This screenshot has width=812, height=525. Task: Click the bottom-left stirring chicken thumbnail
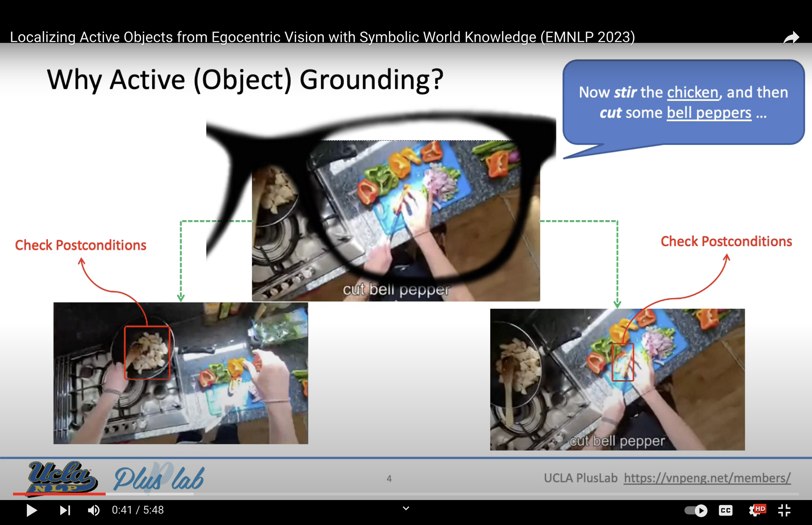180,373
